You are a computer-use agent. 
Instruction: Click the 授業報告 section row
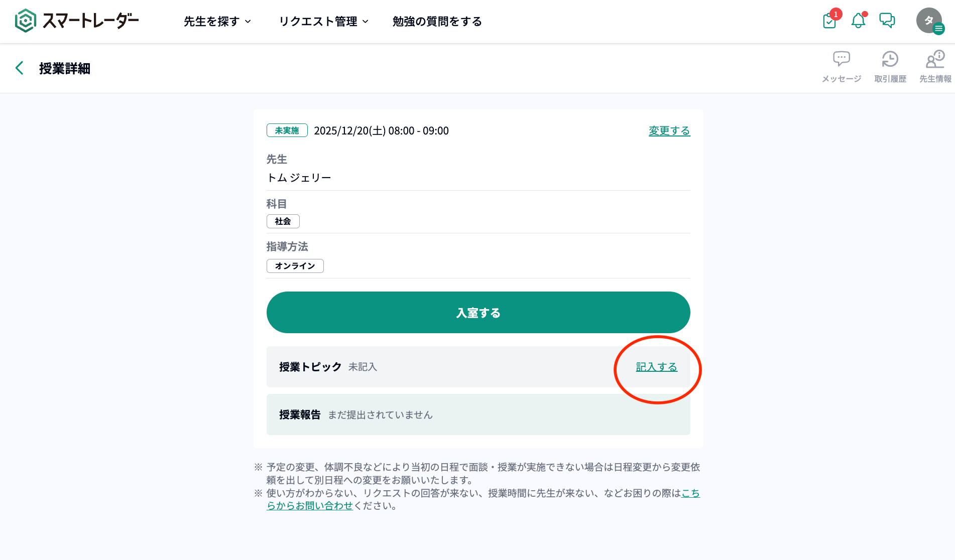pyautogui.click(x=478, y=414)
